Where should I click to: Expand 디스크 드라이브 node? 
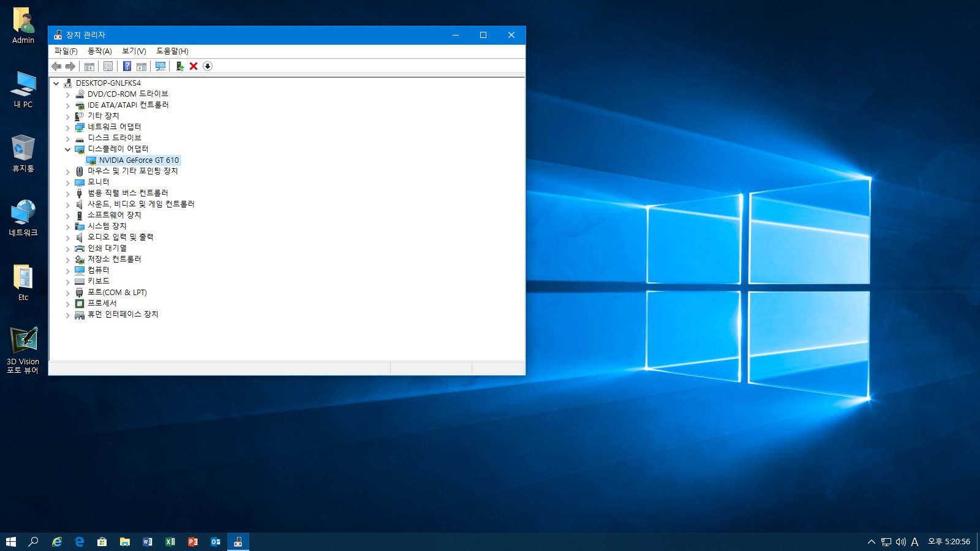[x=68, y=138]
